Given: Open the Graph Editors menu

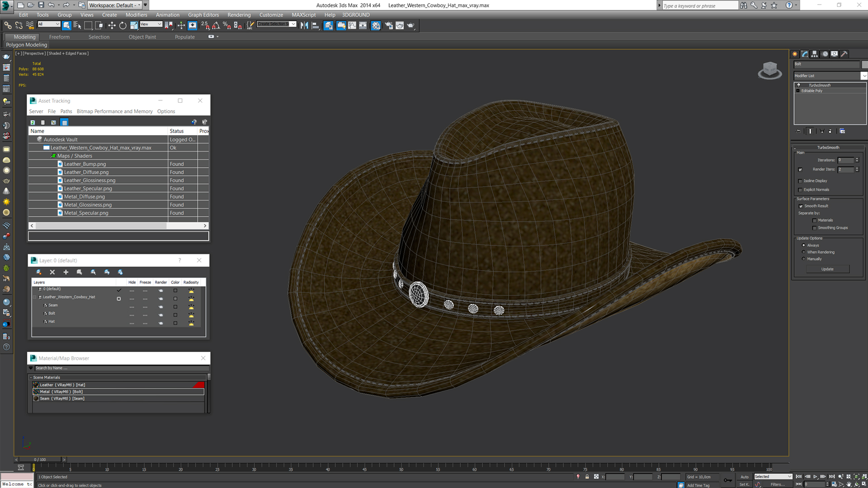Looking at the screenshot, I should 203,15.
